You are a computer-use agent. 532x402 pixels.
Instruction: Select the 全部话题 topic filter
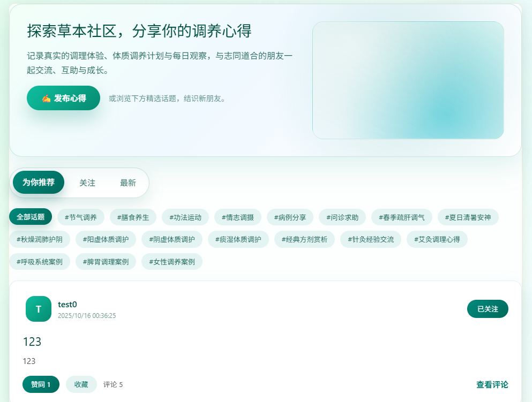tap(31, 217)
